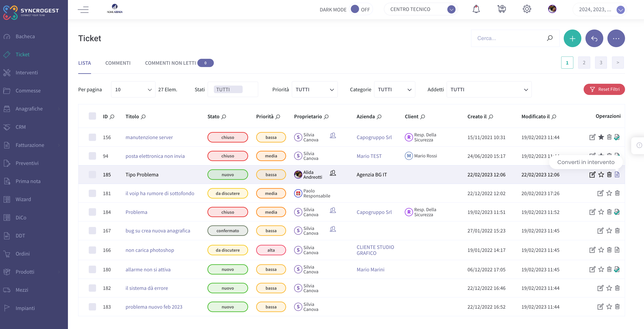Switch to Commenti tab
The width and height of the screenshot is (644, 329).
click(x=118, y=63)
